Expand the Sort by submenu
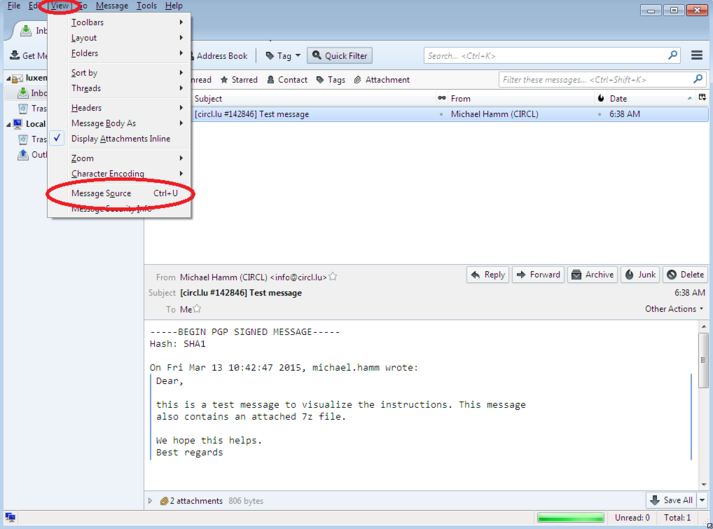The height and width of the screenshot is (529, 713). [x=120, y=73]
